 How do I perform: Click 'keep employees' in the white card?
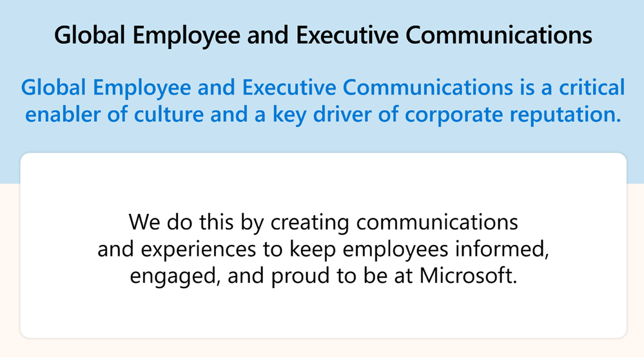coord(368,249)
